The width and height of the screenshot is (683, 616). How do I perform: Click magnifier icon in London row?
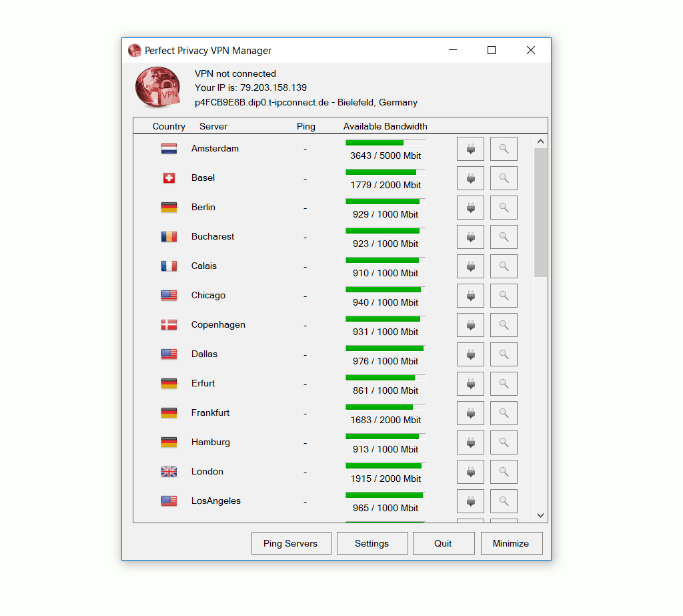[504, 472]
